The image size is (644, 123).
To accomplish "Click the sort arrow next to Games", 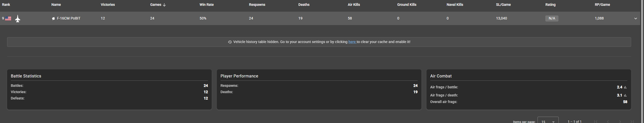I will pos(164,5).
